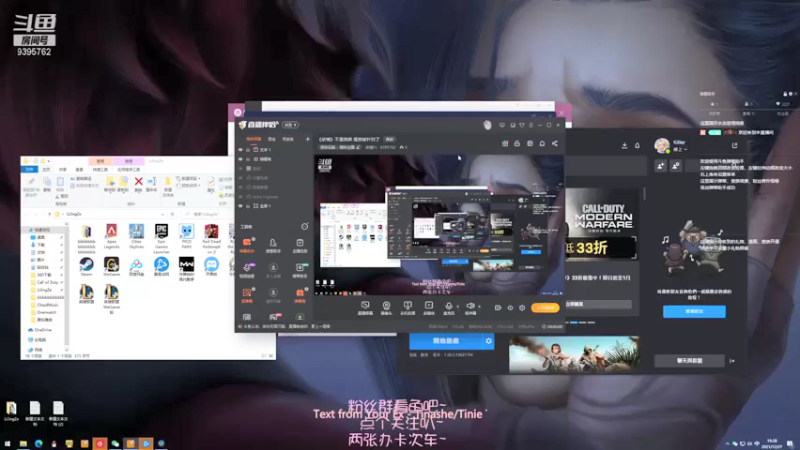Open the Red Dead Redemption 2 shortcut
The width and height of the screenshot is (800, 450).
click(x=211, y=238)
